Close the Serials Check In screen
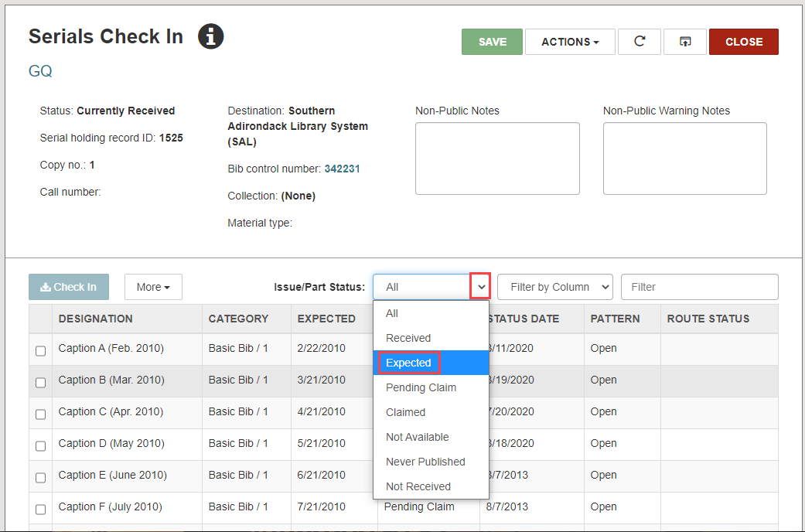805x532 pixels. click(x=743, y=42)
